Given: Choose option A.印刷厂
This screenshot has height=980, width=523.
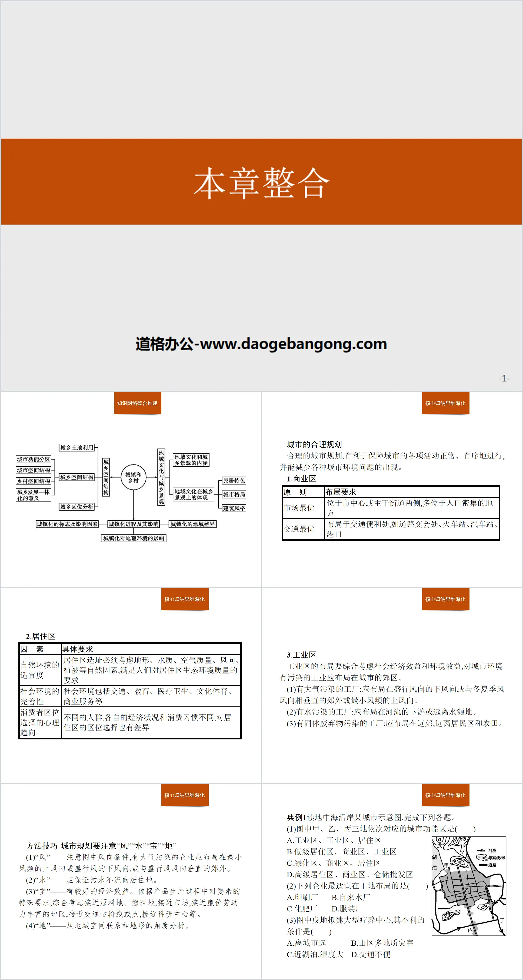Looking at the screenshot, I should 302,897.
